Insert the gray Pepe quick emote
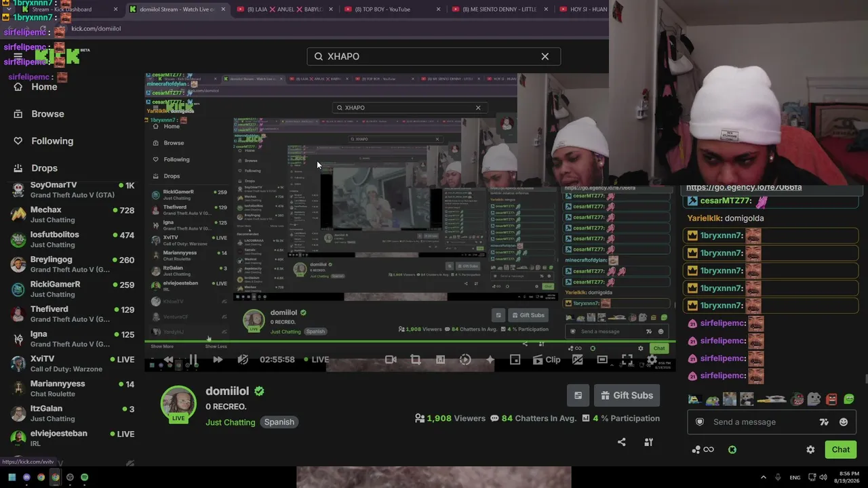868x488 pixels. click(814, 399)
